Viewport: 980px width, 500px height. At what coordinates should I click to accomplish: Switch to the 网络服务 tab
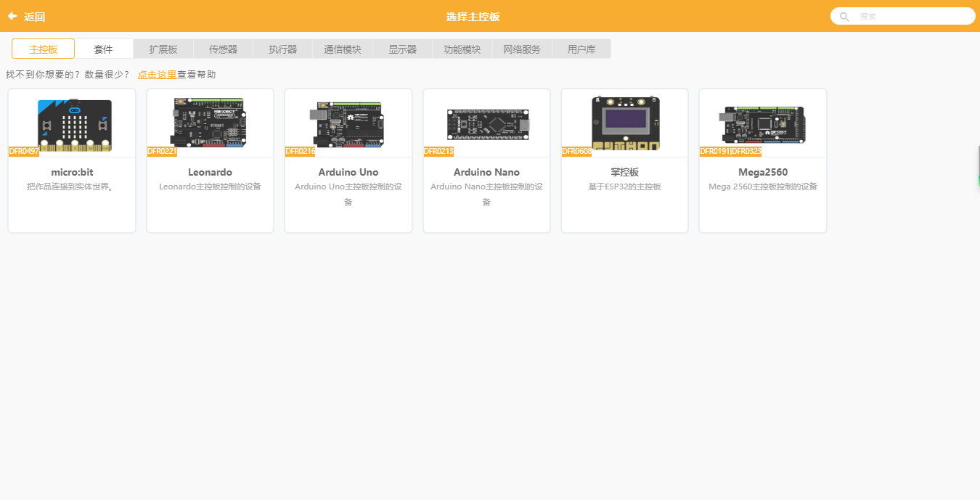(522, 49)
